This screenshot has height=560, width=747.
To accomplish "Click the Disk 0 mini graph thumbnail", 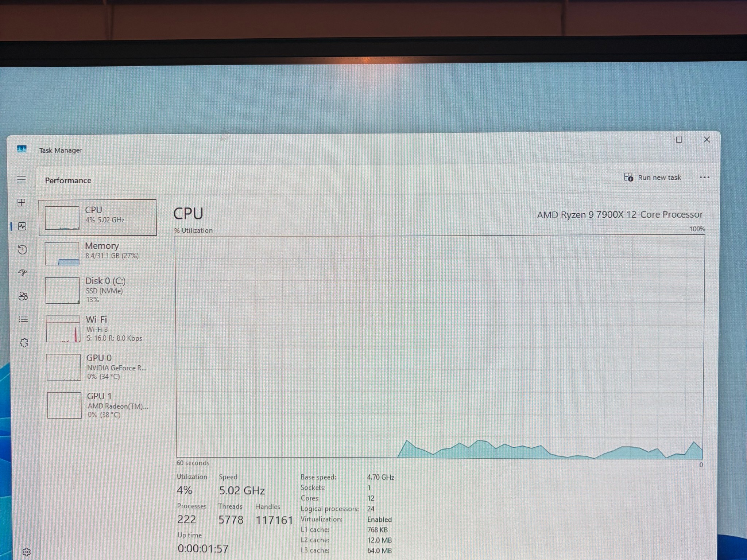I will pos(62,291).
